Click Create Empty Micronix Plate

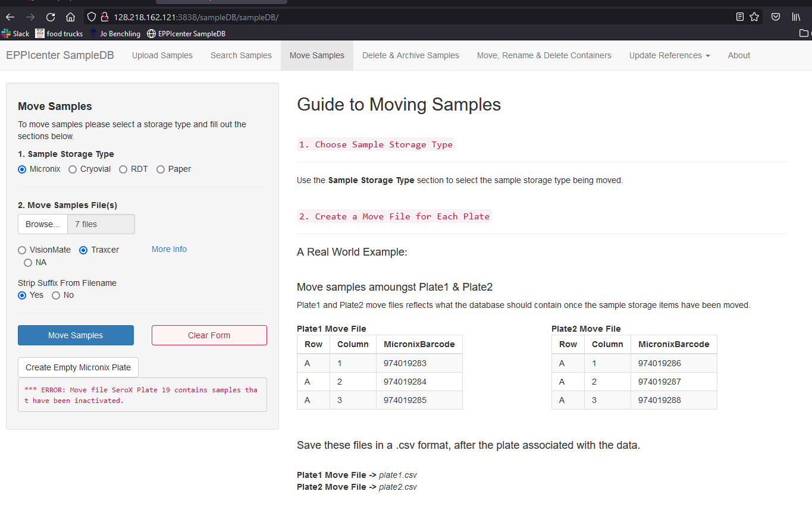pos(77,367)
